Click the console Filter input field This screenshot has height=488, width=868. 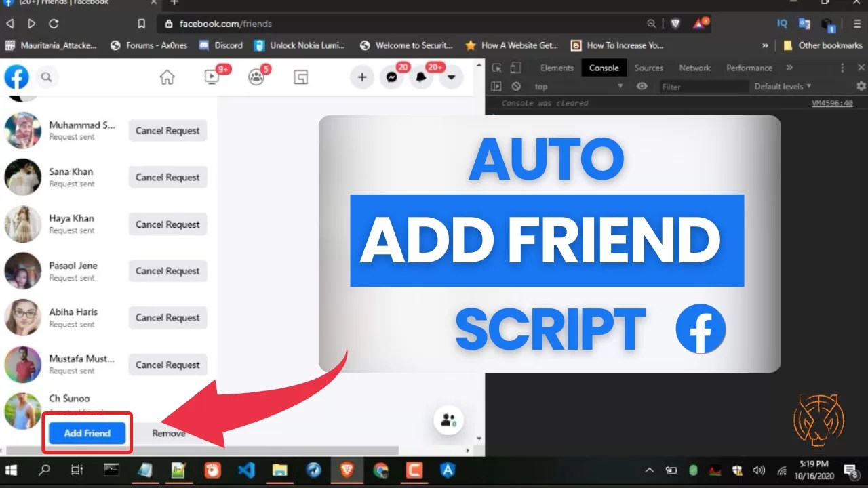point(703,87)
